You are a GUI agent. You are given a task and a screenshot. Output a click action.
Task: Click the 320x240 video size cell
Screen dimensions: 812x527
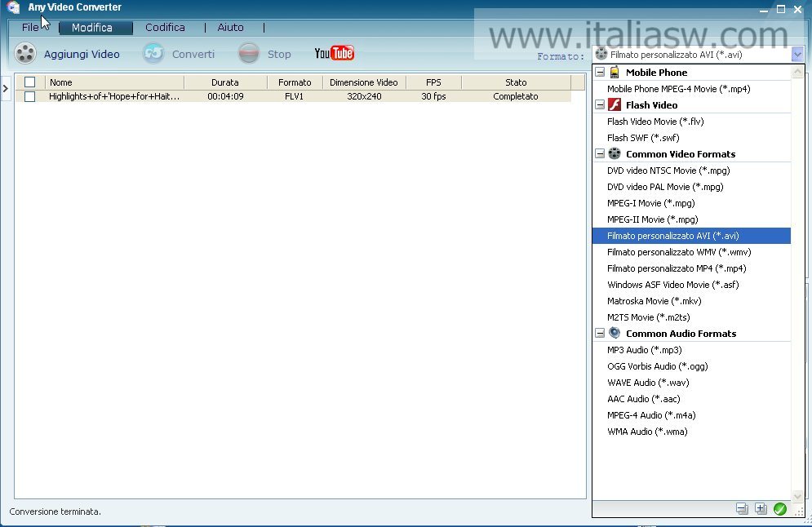[364, 96]
